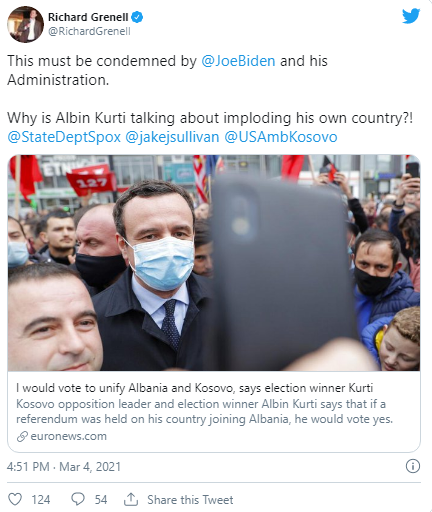Open the @StateDeptSpox mention
Screen dimensions: 432x512
pos(64,137)
